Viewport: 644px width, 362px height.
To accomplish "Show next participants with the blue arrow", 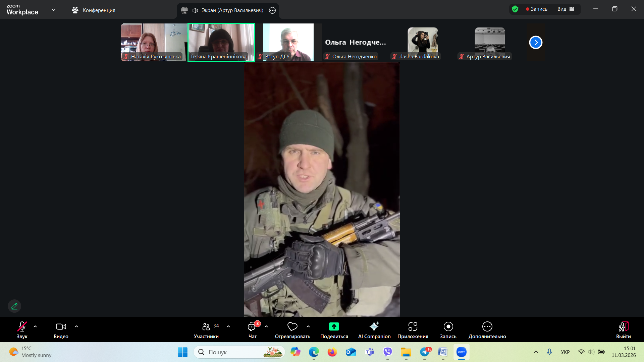I will point(536,43).
